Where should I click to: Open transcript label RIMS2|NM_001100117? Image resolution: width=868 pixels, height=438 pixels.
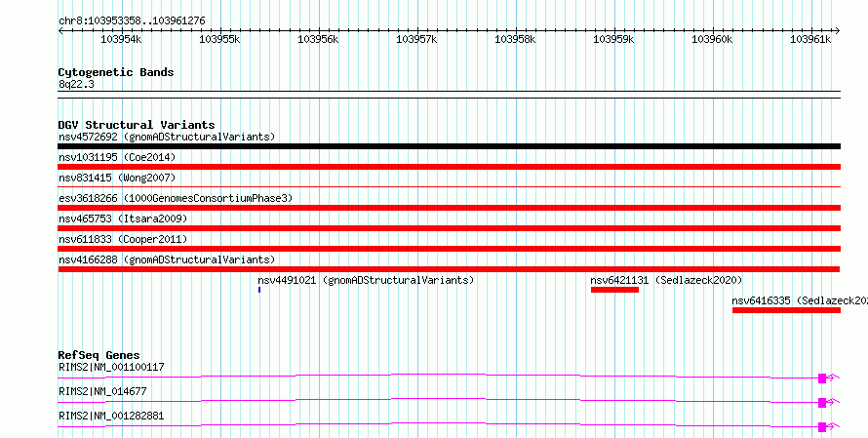(111, 367)
